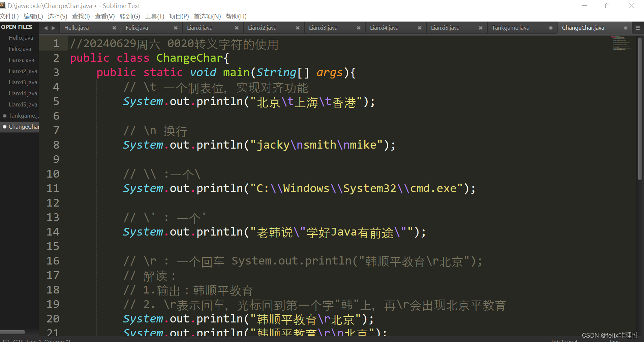Open Lianxi4.java from the sidebar
644x342 pixels.
(23, 93)
